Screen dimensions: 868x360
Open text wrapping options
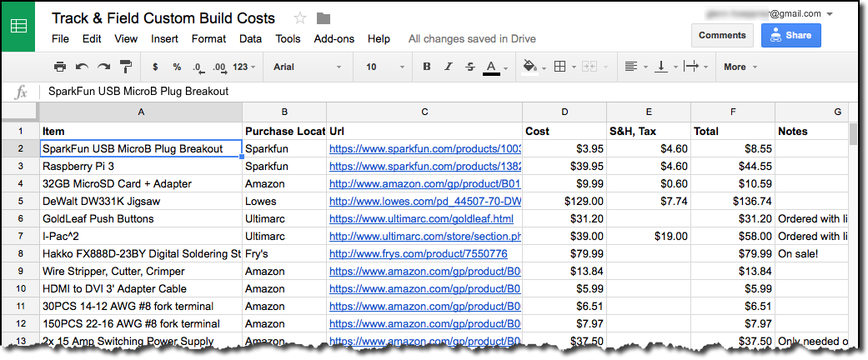click(691, 67)
